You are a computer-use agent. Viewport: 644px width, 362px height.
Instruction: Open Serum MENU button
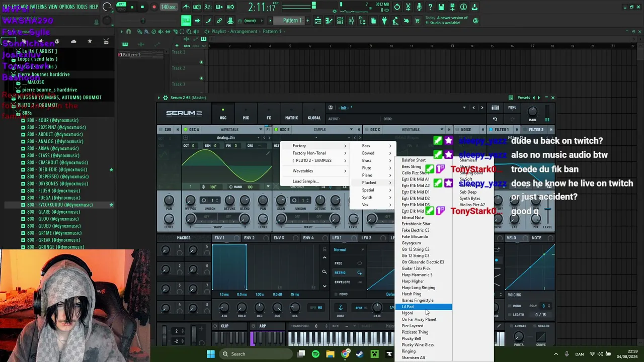[512, 108]
